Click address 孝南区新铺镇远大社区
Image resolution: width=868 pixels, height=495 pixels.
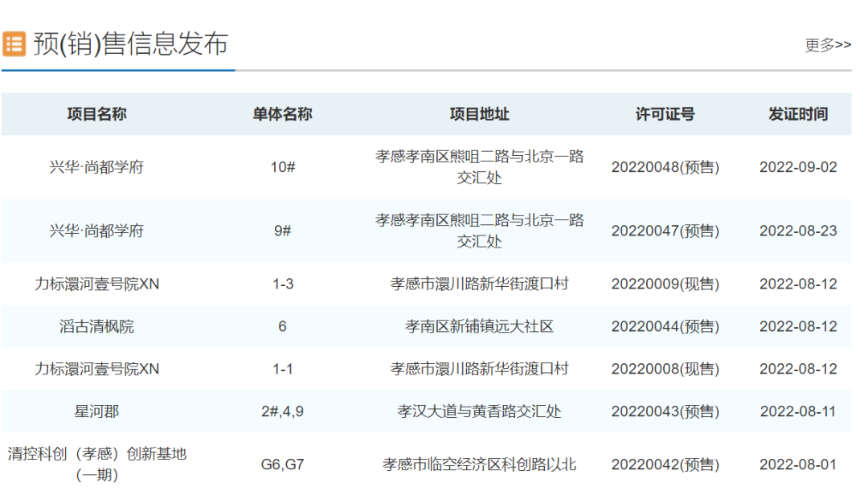[479, 326]
